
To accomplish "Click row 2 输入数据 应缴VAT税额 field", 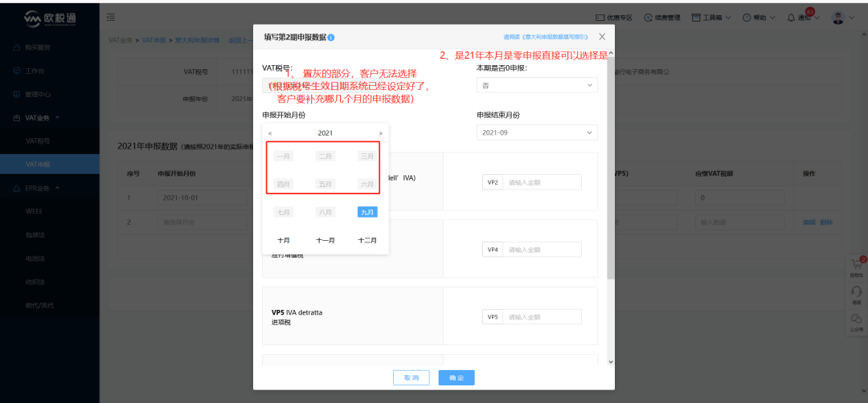I will tap(739, 222).
